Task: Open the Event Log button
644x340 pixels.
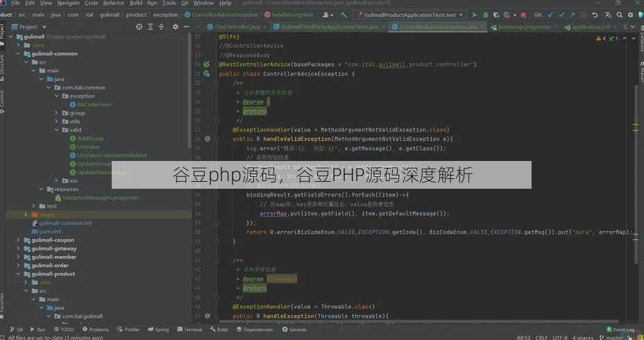Action: (620, 330)
